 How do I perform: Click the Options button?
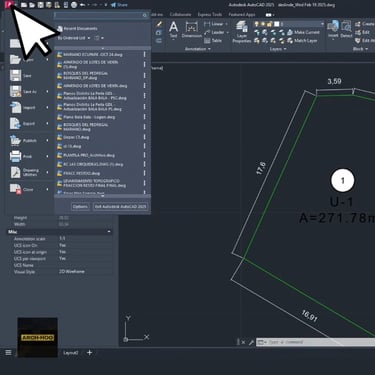(80, 207)
